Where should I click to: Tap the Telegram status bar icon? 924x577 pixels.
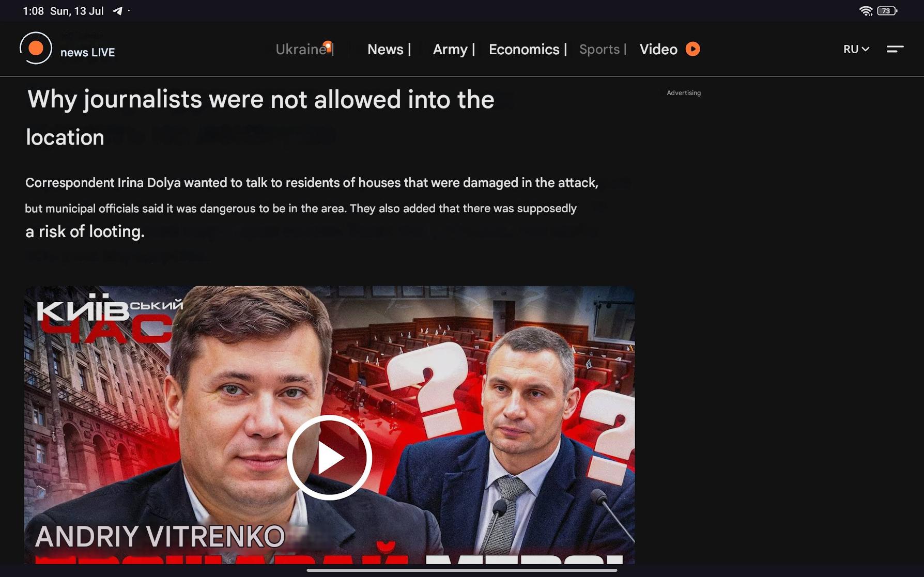(x=118, y=11)
